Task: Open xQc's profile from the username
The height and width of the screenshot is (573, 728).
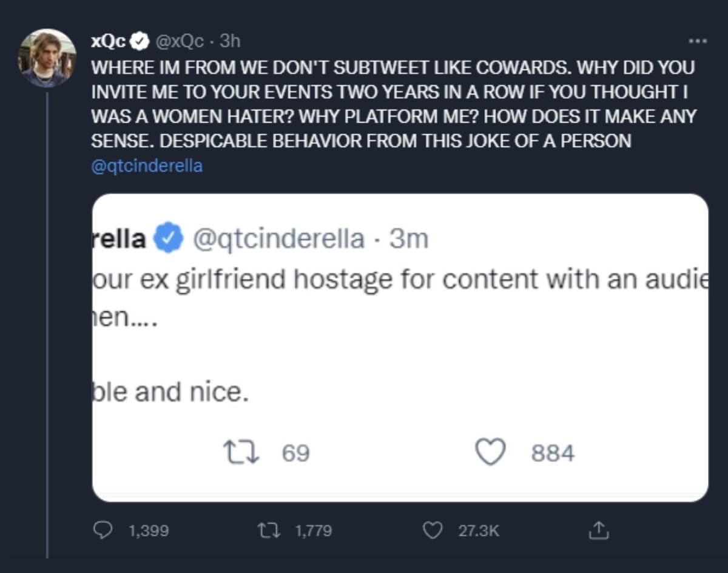Action: click(x=108, y=41)
